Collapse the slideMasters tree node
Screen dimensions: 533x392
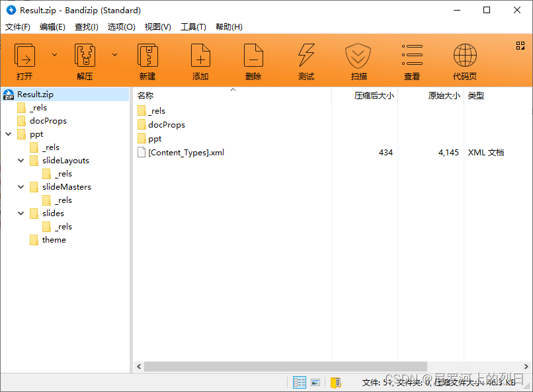pyautogui.click(x=21, y=187)
